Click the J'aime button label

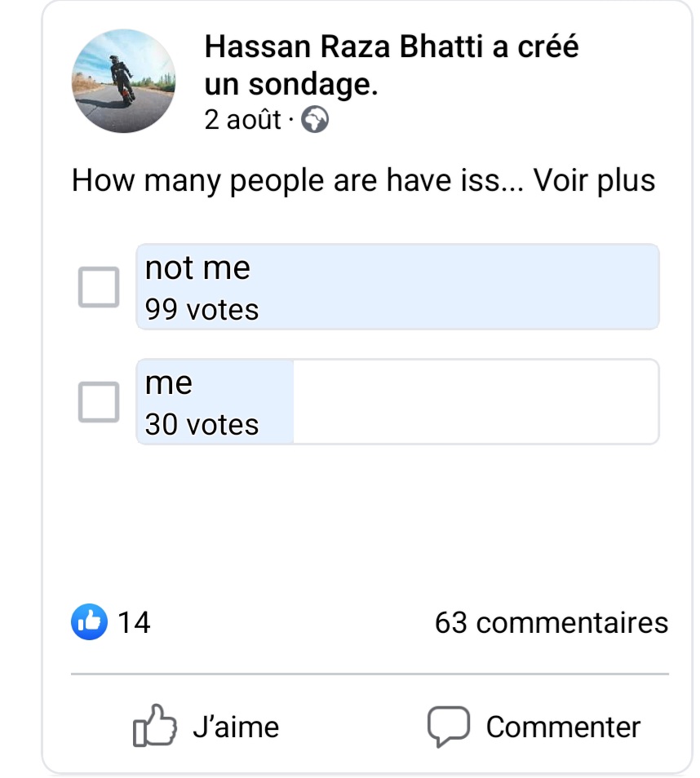(x=236, y=727)
